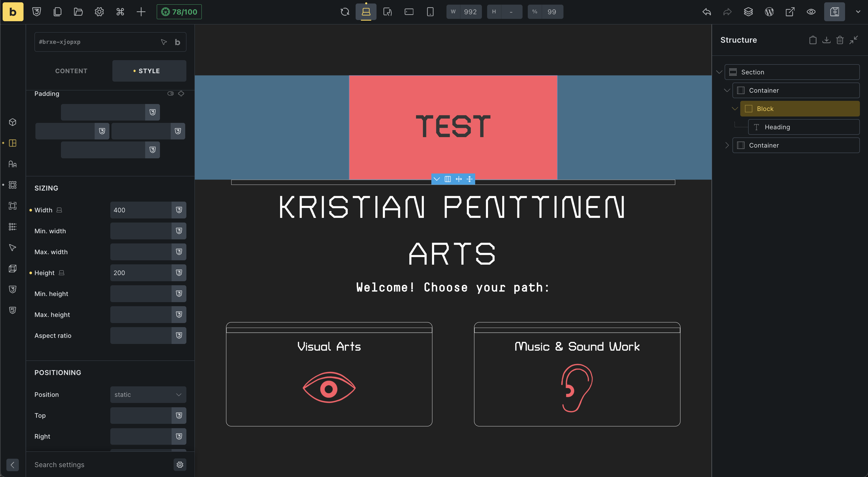The image size is (868, 477).
Task: Select the mobile portrait breakpoint icon
Action: (430, 12)
